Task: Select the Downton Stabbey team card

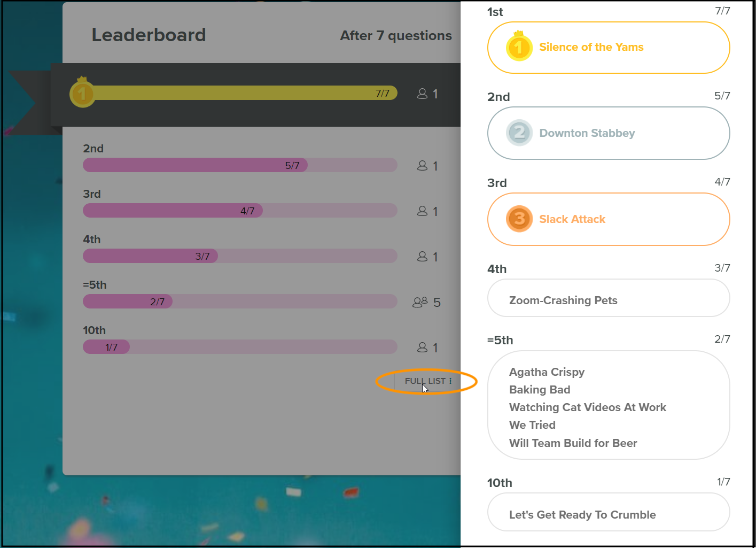Action: click(x=609, y=133)
